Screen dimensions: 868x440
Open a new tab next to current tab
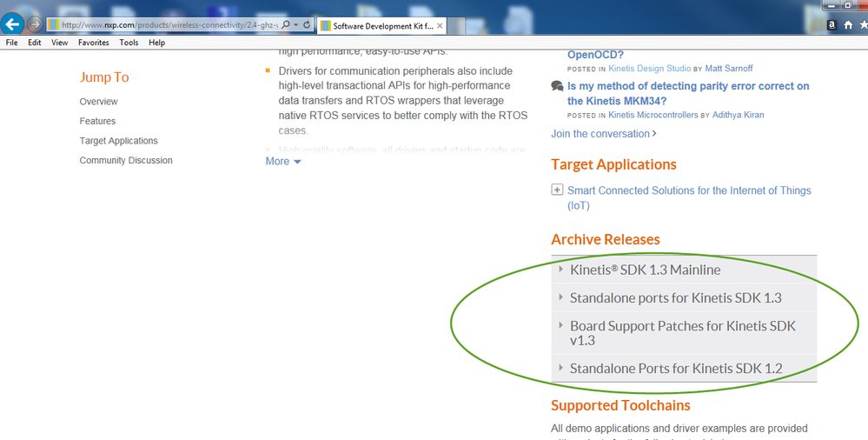click(x=455, y=25)
